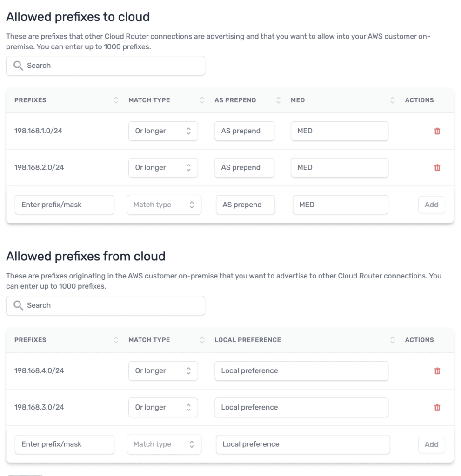
Task: Change match type for 198.168.4.0/24
Action: tap(163, 370)
